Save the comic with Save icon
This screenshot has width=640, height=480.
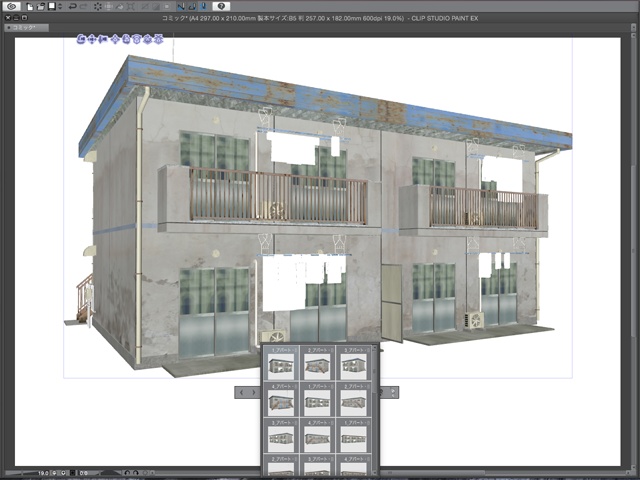[x=51, y=7]
